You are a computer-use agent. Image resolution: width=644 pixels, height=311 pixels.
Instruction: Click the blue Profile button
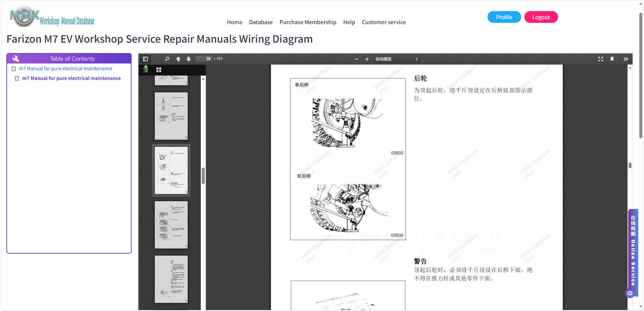tap(504, 17)
